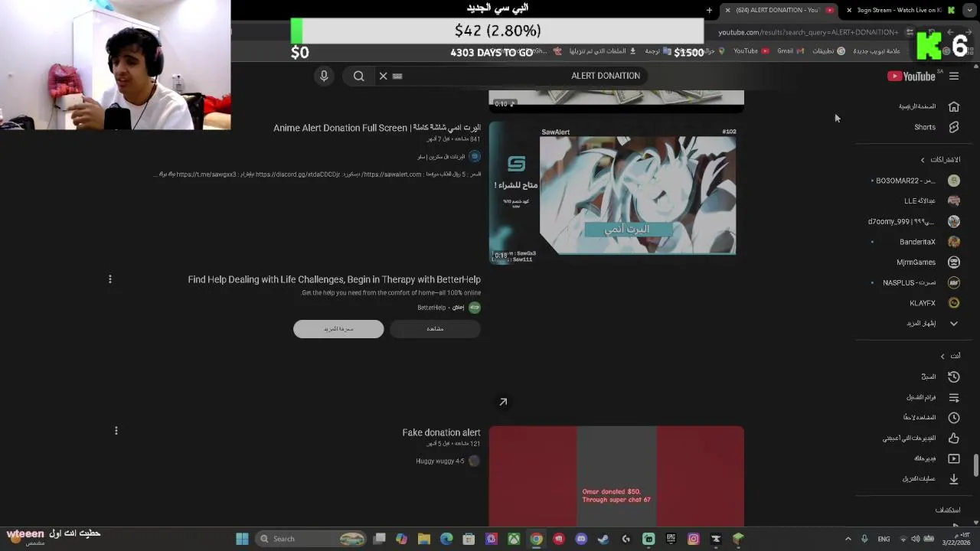The image size is (980, 551).
Task: Click the sidebar scrollbar thumb
Action: (x=975, y=465)
